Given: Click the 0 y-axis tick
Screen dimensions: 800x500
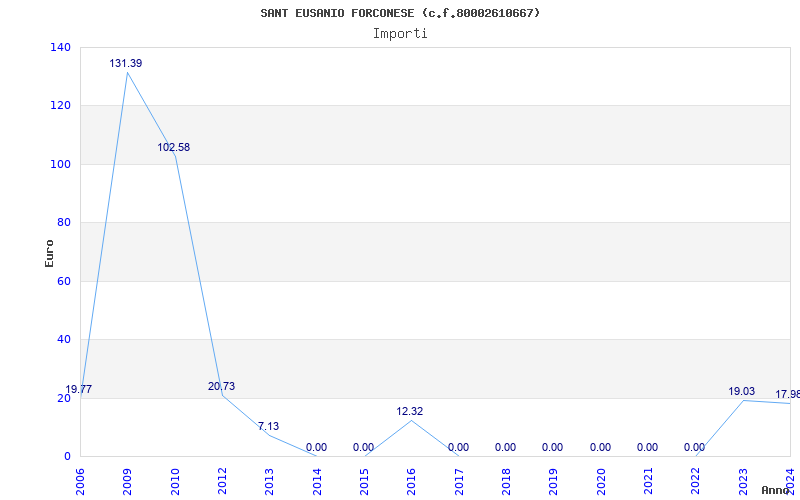Looking at the screenshot, I should coord(67,456).
